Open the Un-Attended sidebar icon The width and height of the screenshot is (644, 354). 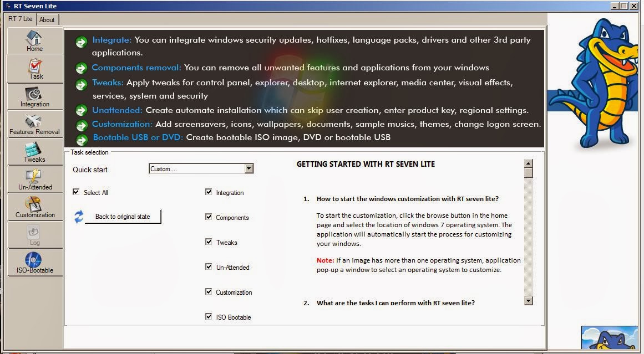click(34, 179)
